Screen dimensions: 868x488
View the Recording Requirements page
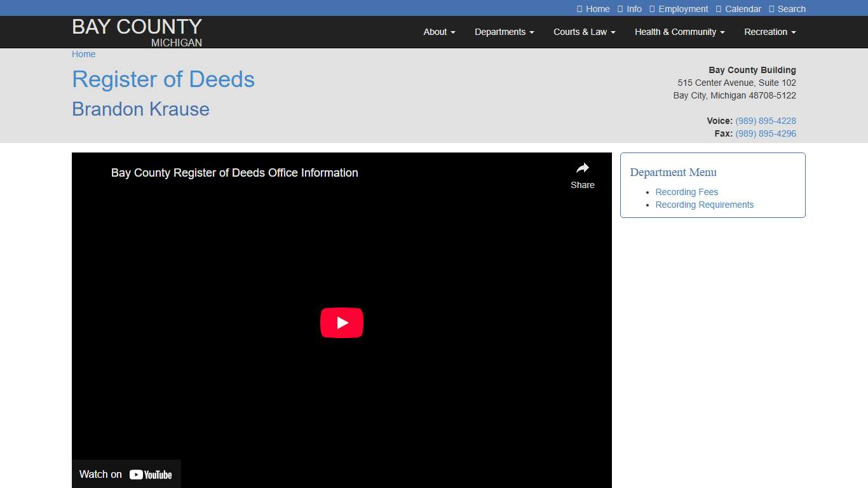[704, 205]
